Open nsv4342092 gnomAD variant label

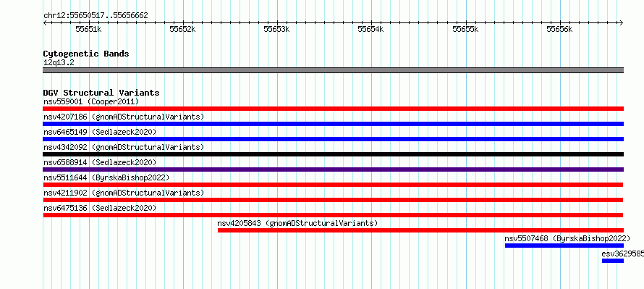pyautogui.click(x=124, y=147)
